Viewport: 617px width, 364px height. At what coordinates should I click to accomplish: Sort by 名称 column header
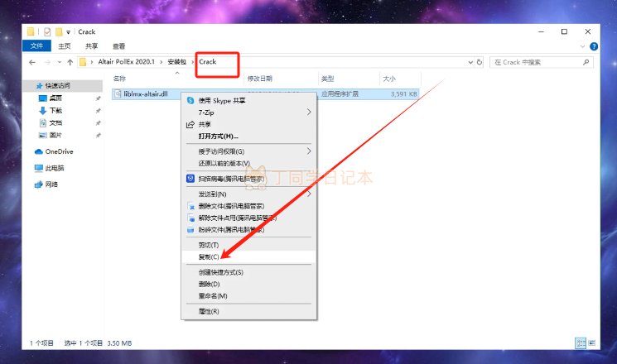click(x=119, y=79)
